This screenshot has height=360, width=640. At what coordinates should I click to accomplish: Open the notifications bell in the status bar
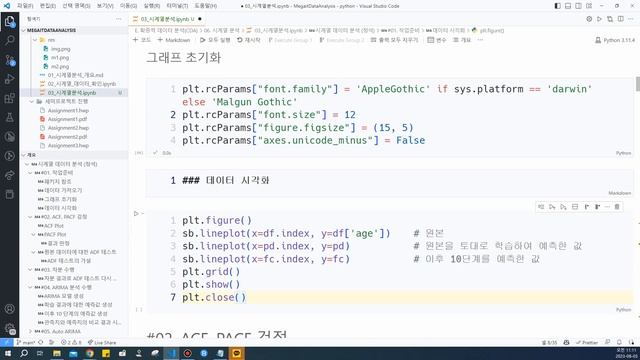click(619, 342)
